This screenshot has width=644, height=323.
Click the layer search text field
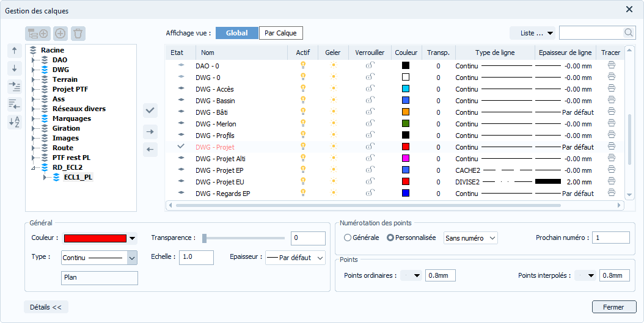(591, 33)
